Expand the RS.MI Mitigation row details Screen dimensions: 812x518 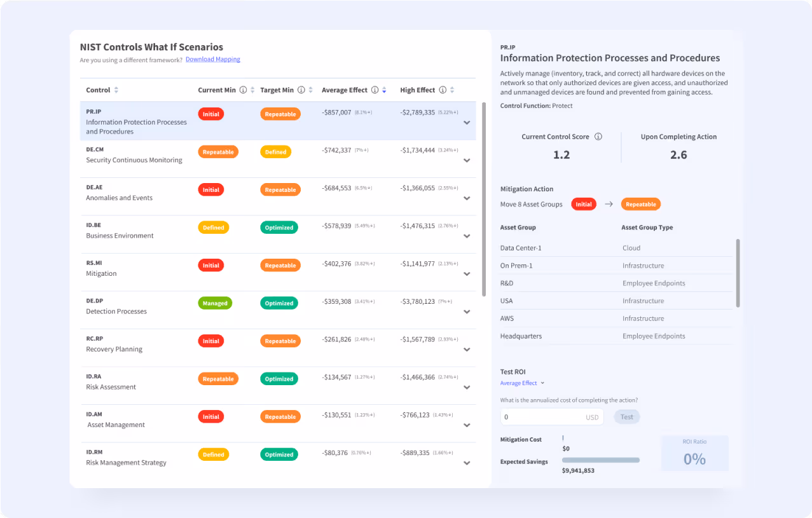point(467,273)
